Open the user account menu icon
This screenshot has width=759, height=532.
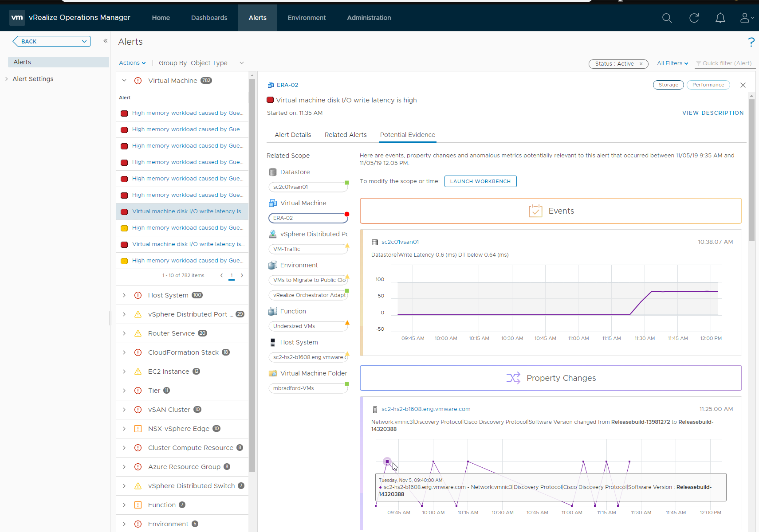(747, 18)
